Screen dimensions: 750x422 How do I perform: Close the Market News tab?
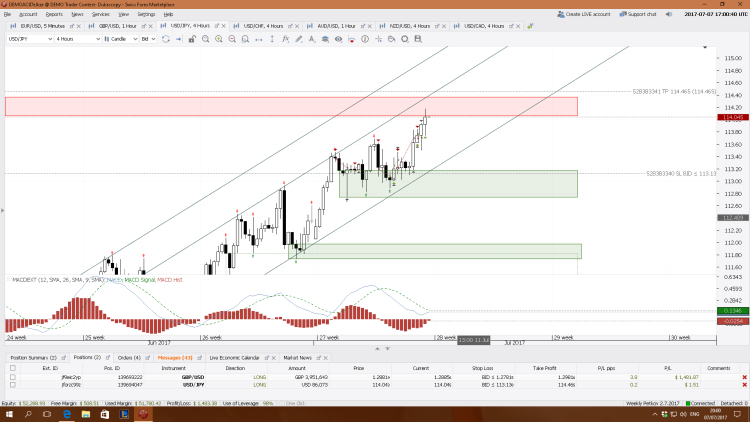click(326, 358)
